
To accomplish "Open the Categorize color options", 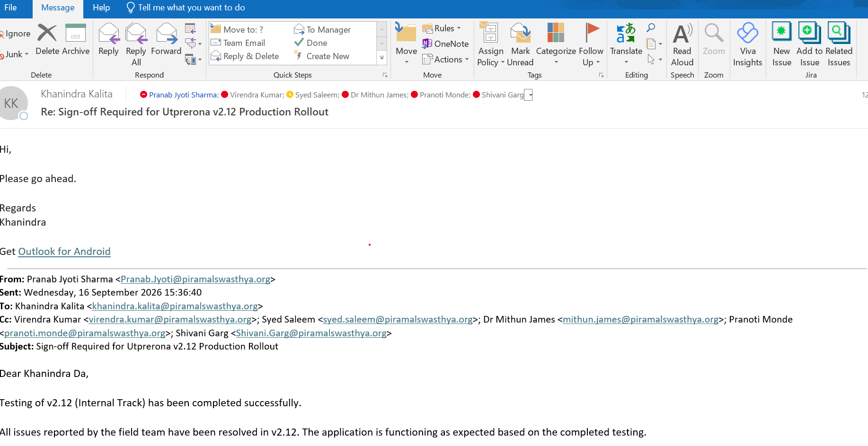I will [556, 44].
